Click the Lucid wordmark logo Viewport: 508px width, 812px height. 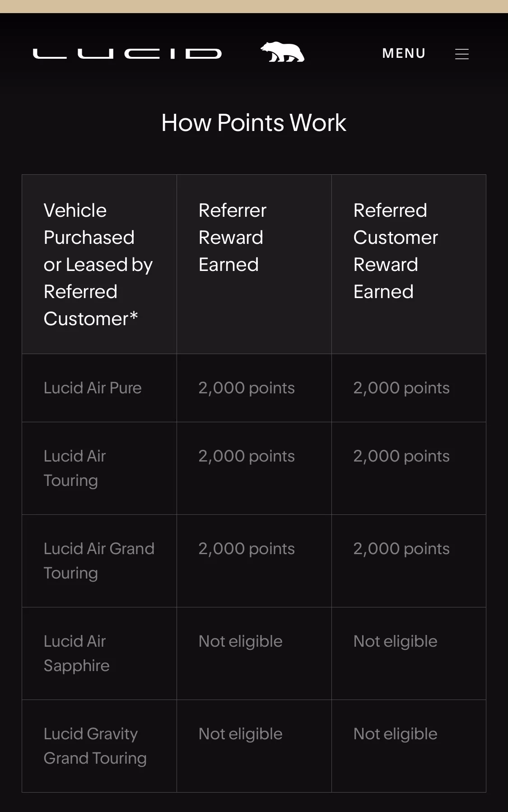click(x=127, y=54)
